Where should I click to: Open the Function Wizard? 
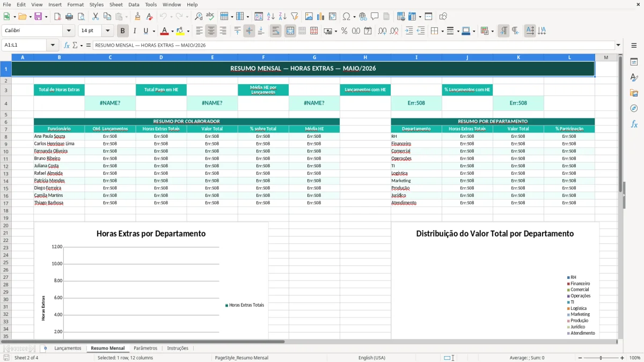coord(67,46)
